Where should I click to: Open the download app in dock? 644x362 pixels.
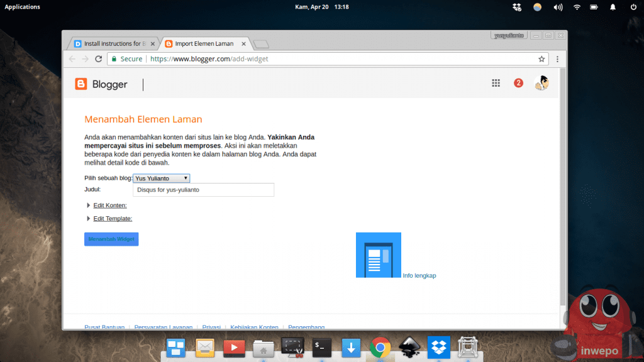pyautogui.click(x=351, y=348)
